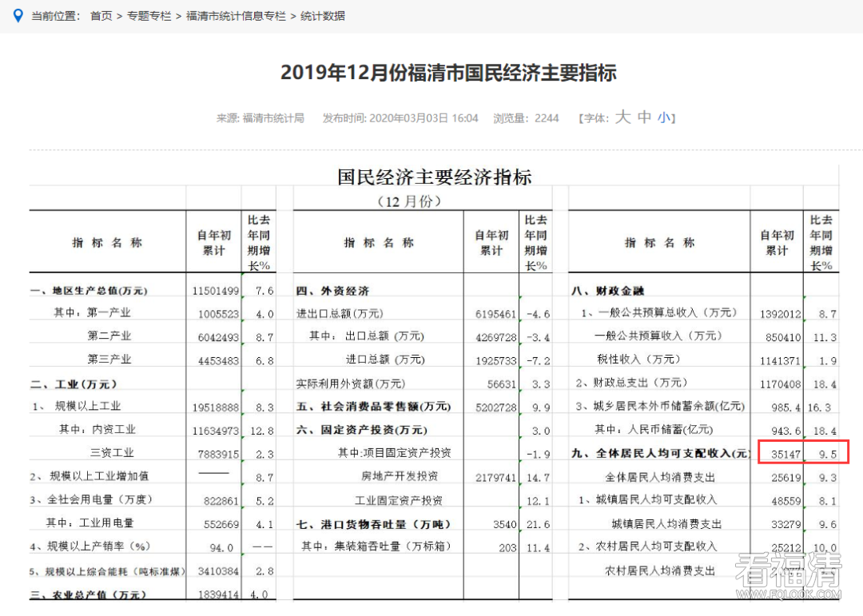863x616 pixels.
Task: Click 城镇居民人均可支配收入 value 48559
Action: coord(786,502)
